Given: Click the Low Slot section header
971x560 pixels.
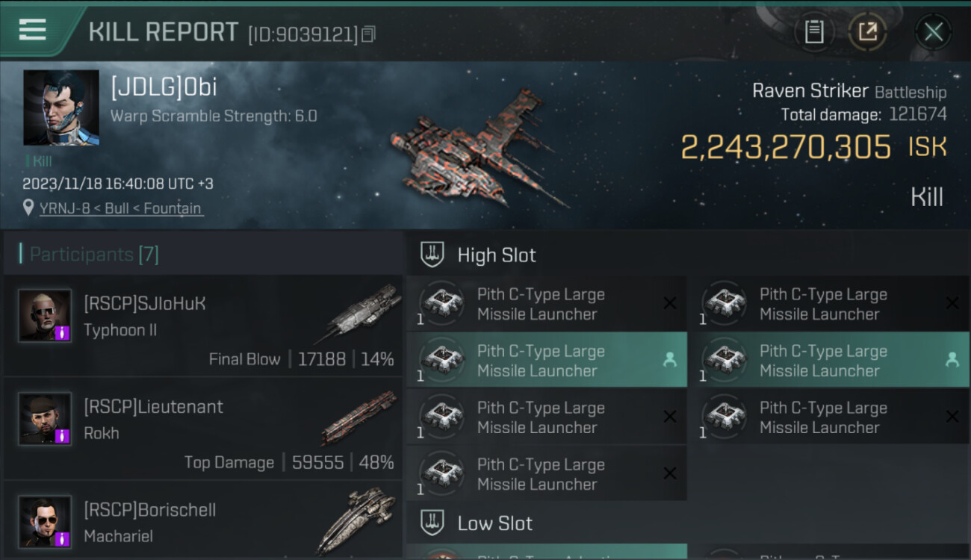Looking at the screenshot, I should 494,523.
